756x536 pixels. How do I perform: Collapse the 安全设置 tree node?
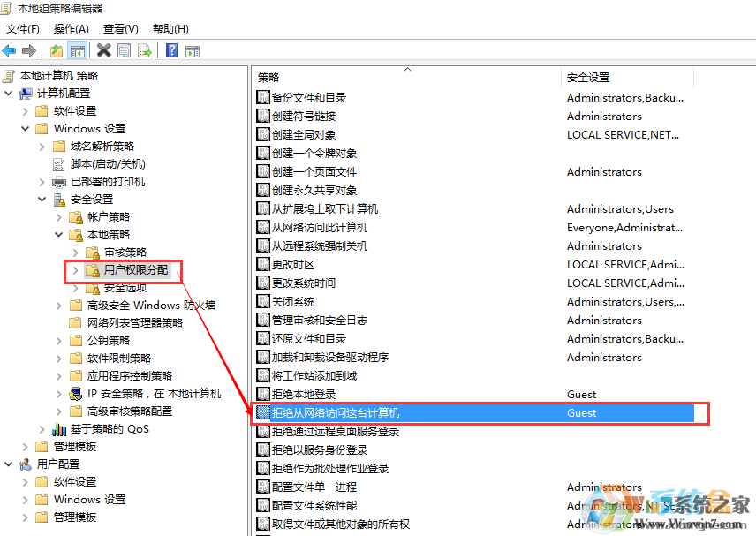[42, 199]
